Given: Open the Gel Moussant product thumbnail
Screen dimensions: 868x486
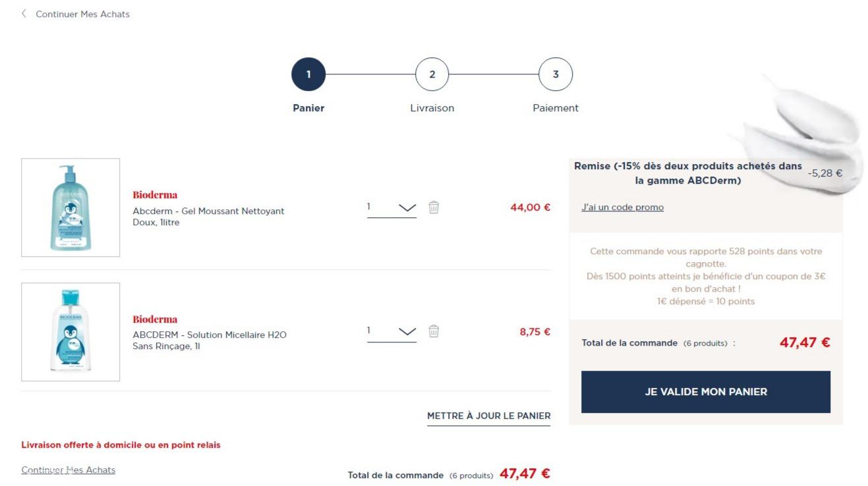Looking at the screenshot, I should click(x=71, y=207).
